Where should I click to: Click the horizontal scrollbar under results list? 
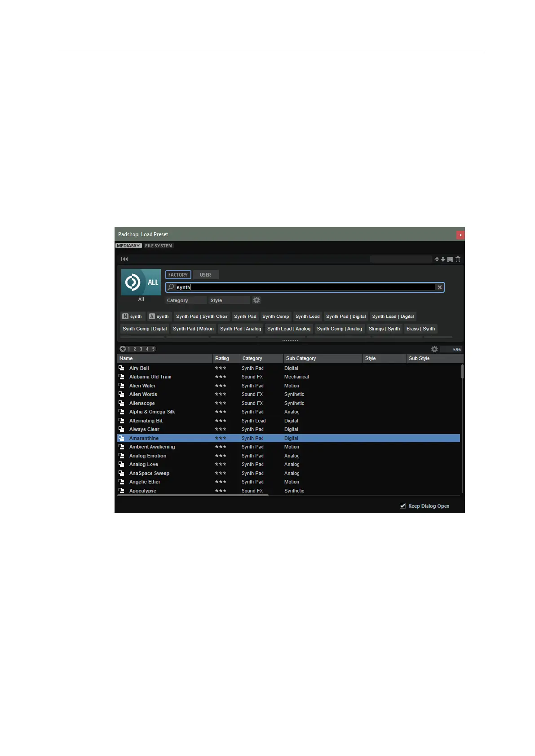pos(193,495)
